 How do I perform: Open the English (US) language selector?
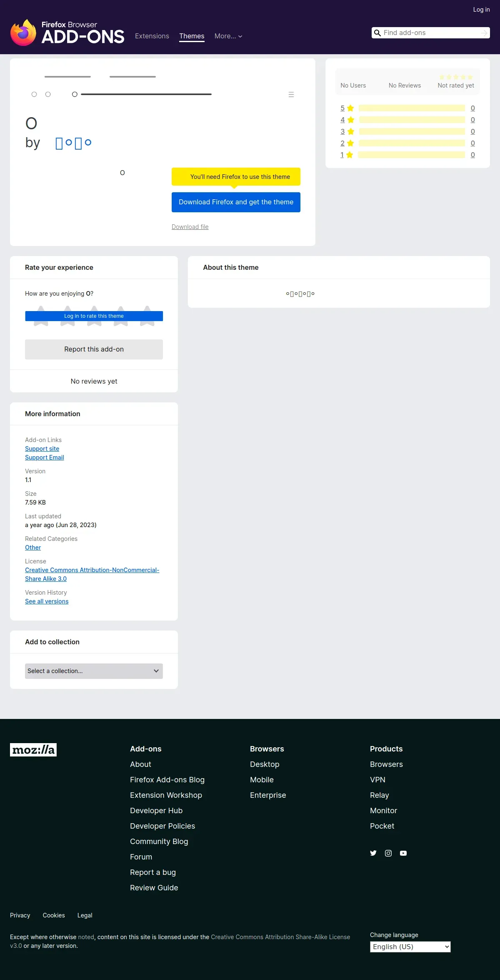[410, 947]
